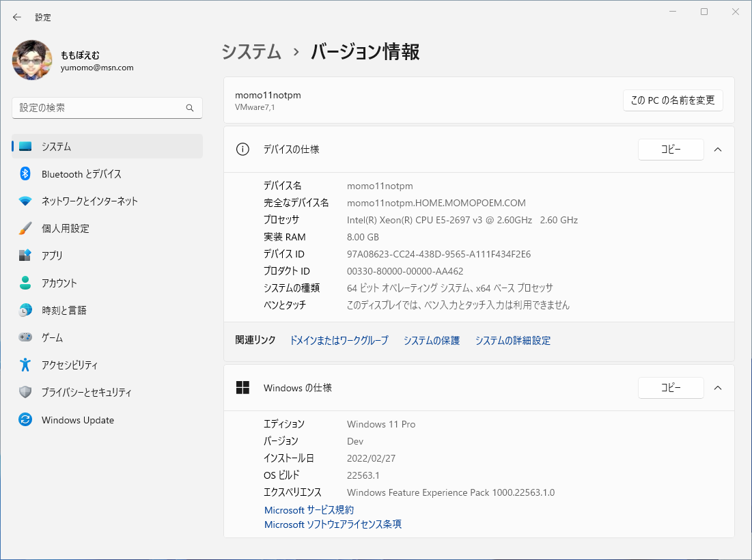The height and width of the screenshot is (560, 752).
Task: Click the アクセシビリティ figure icon
Action: point(25,365)
